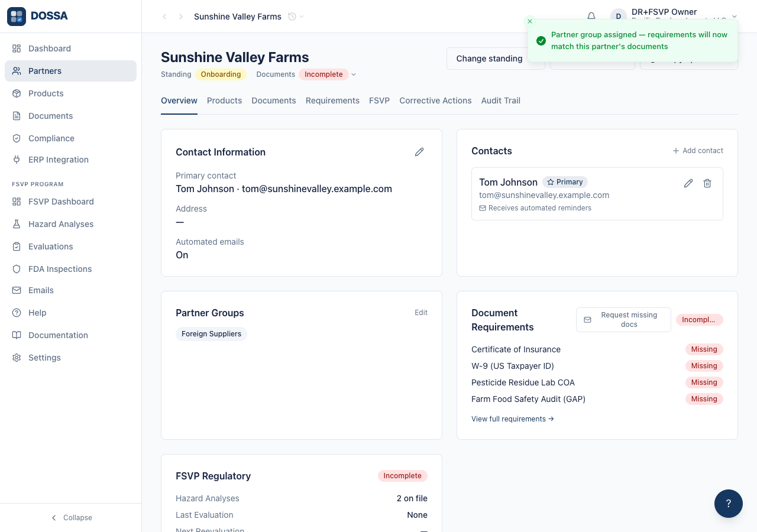Screen dimensions: 757x532
Task: Click the Sunshine Valley Farms breadcrumb
Action: (238, 17)
